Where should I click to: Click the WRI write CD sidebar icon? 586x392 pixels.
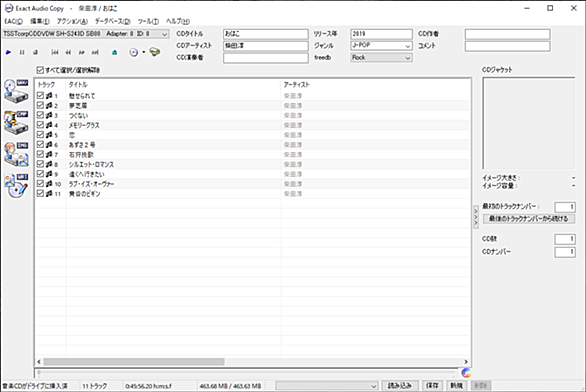16,186
